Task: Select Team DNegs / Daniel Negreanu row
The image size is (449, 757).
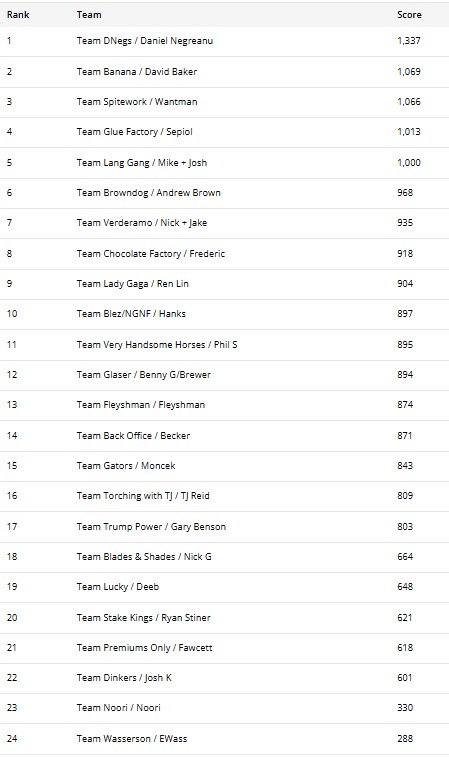Action: click(x=224, y=41)
